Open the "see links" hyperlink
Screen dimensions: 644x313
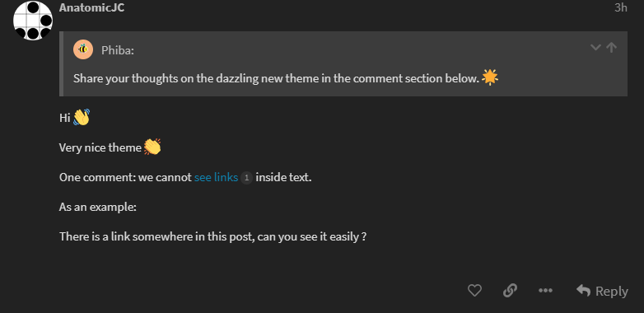(216, 177)
